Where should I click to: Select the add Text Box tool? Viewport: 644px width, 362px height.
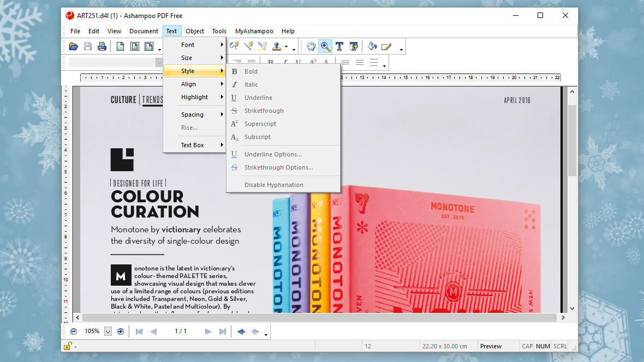354,46
